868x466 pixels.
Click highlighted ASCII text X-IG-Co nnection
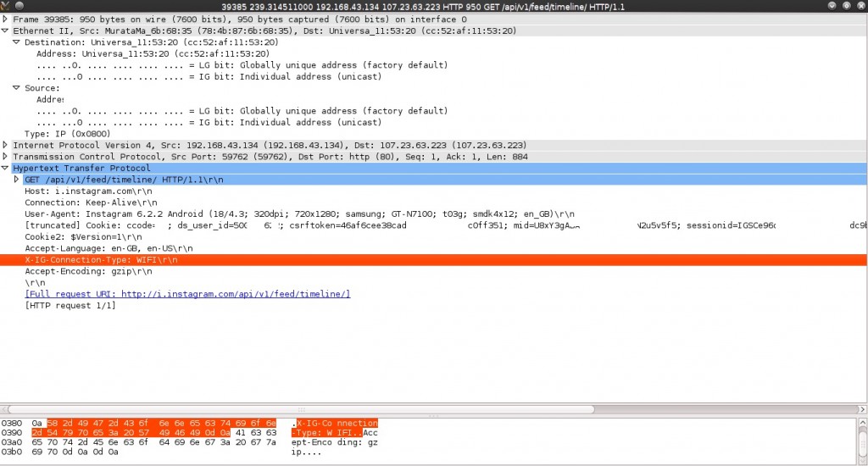pyautogui.click(x=337, y=424)
